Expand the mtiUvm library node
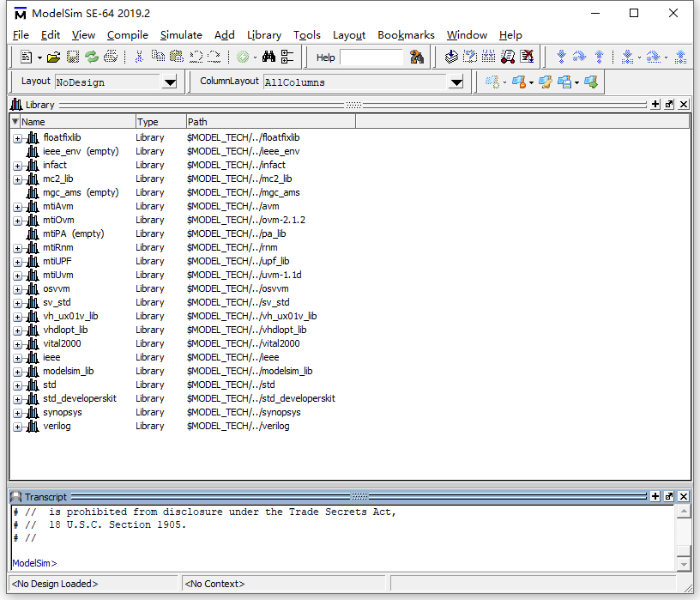The image size is (700, 600). coord(17,276)
